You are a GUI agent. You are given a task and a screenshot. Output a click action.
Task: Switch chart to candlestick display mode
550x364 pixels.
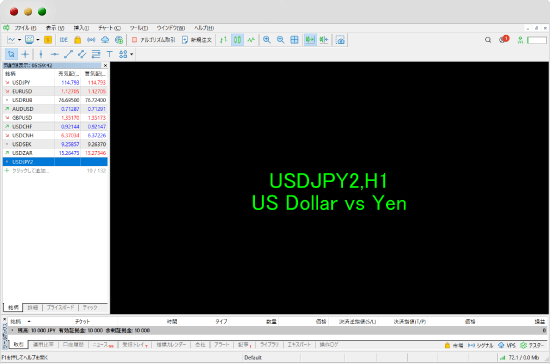[237, 40]
